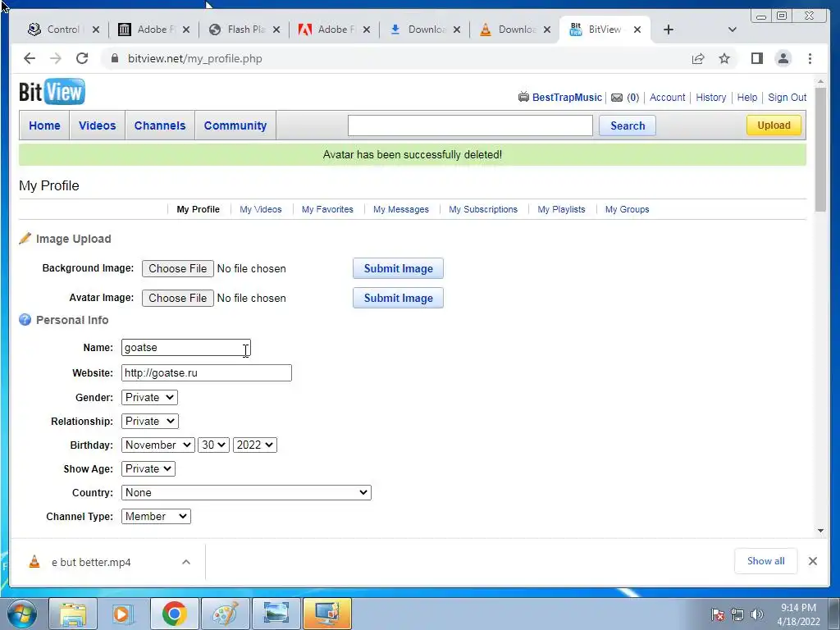Viewport: 840px width, 630px height.
Task: Dismiss the downloads bar
Action: [x=813, y=561]
